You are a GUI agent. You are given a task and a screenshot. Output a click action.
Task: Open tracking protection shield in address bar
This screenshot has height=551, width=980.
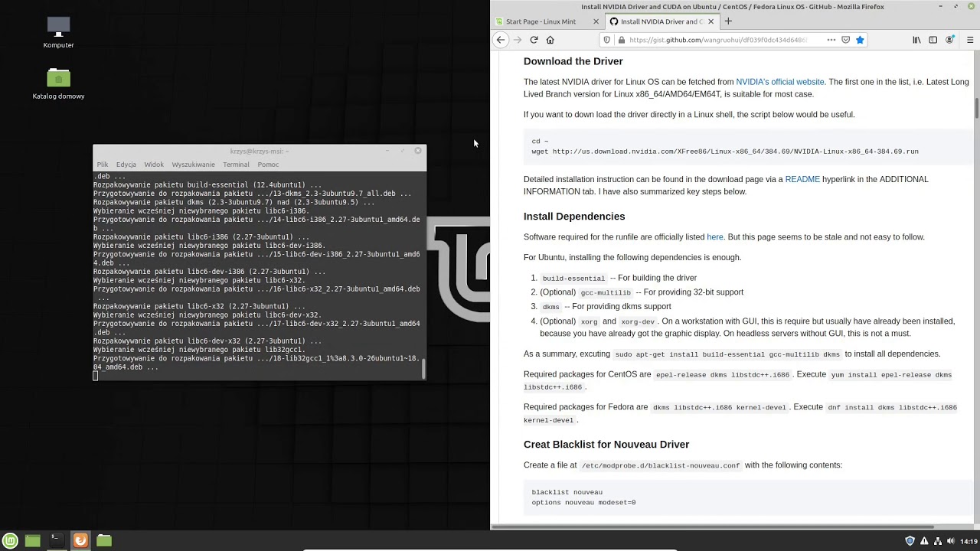[x=607, y=40]
